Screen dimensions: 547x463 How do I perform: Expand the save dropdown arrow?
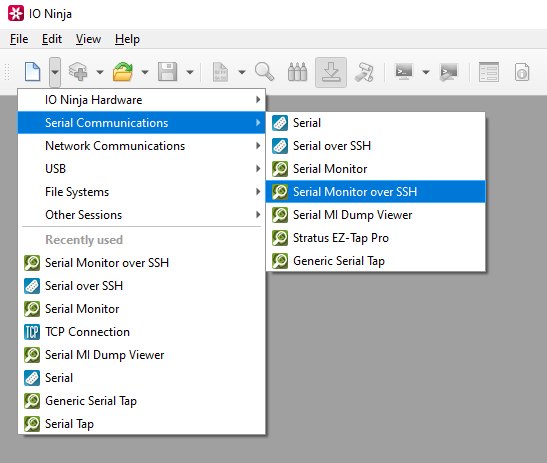coord(190,72)
